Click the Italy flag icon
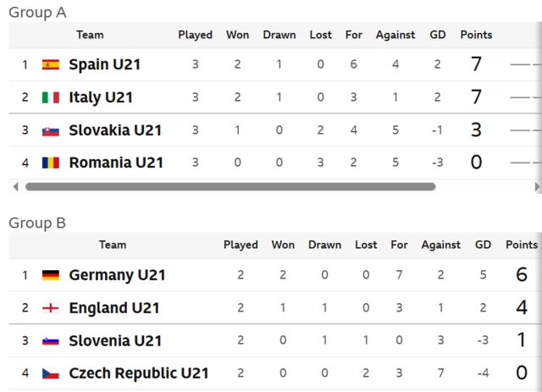 click(51, 97)
